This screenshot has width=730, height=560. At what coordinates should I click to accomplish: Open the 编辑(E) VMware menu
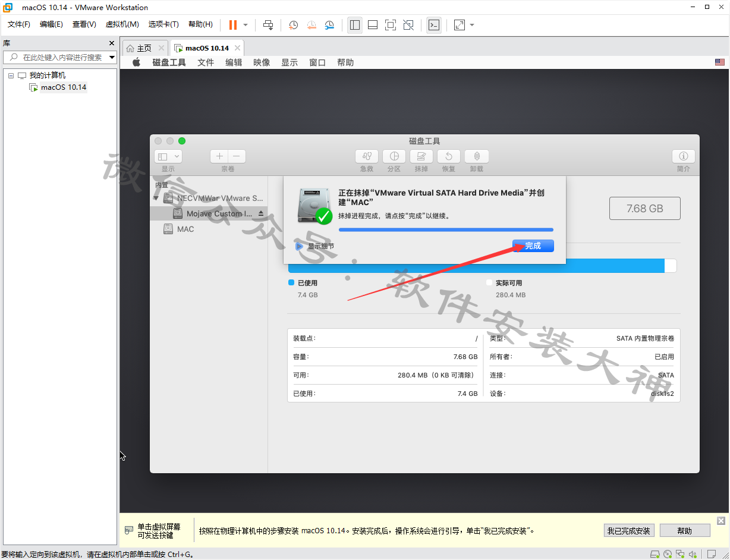[51, 24]
